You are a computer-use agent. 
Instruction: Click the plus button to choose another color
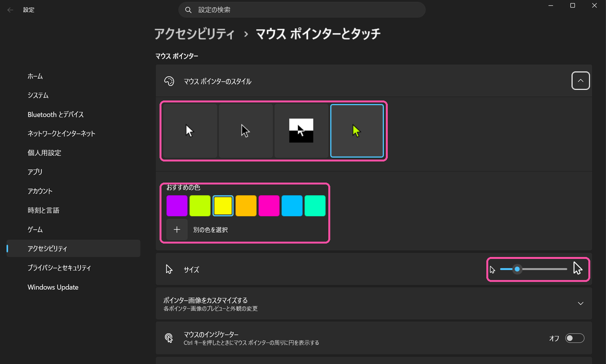pos(177,230)
